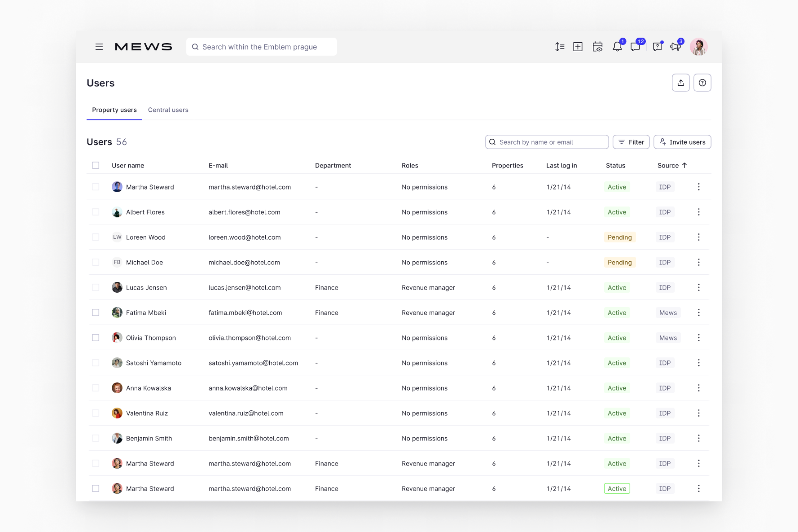Click the add new item icon
This screenshot has width=798, height=532.
point(578,47)
